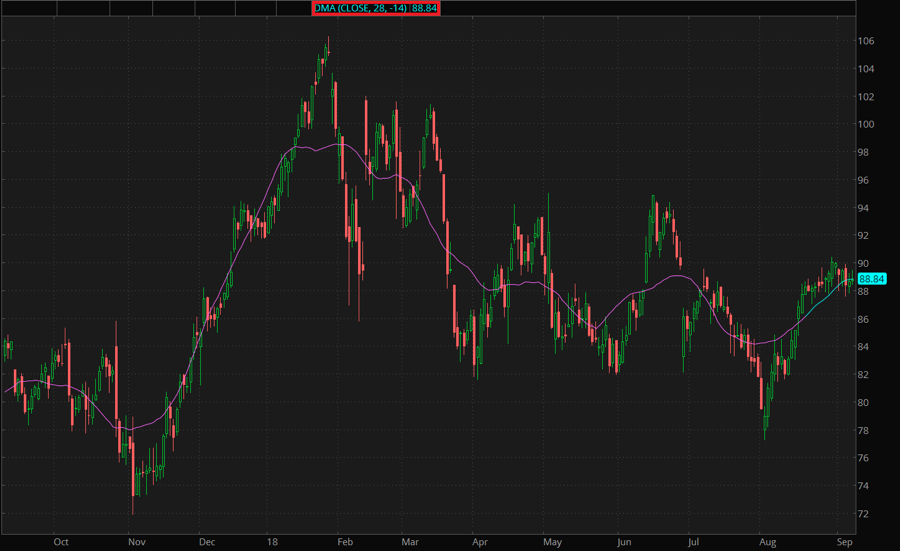Select the Dec marker on the date axis

[x=207, y=541]
